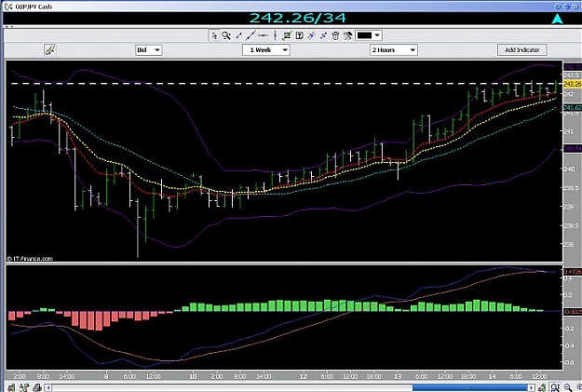Click the 13 date label on time axis
The width and height of the screenshot is (582, 392).
tap(398, 376)
